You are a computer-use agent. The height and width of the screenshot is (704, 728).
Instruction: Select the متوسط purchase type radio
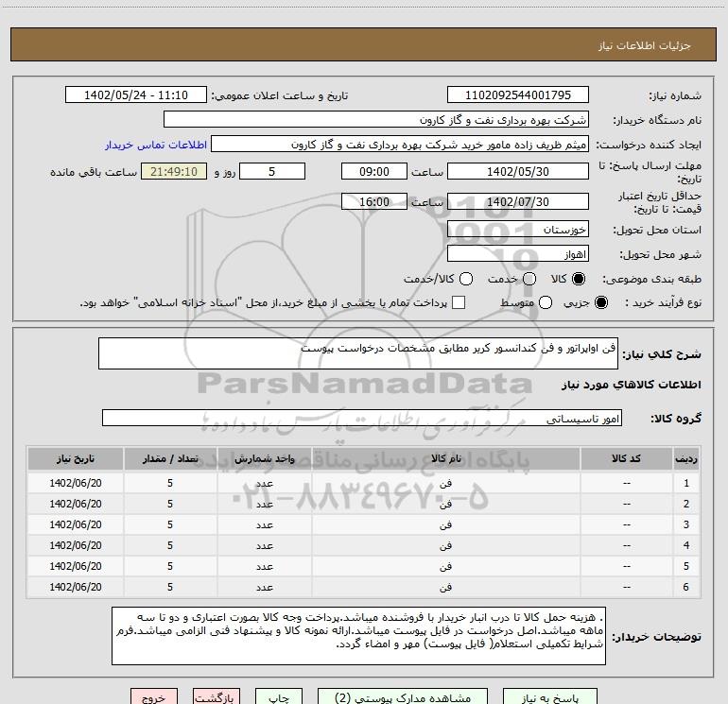click(x=546, y=302)
